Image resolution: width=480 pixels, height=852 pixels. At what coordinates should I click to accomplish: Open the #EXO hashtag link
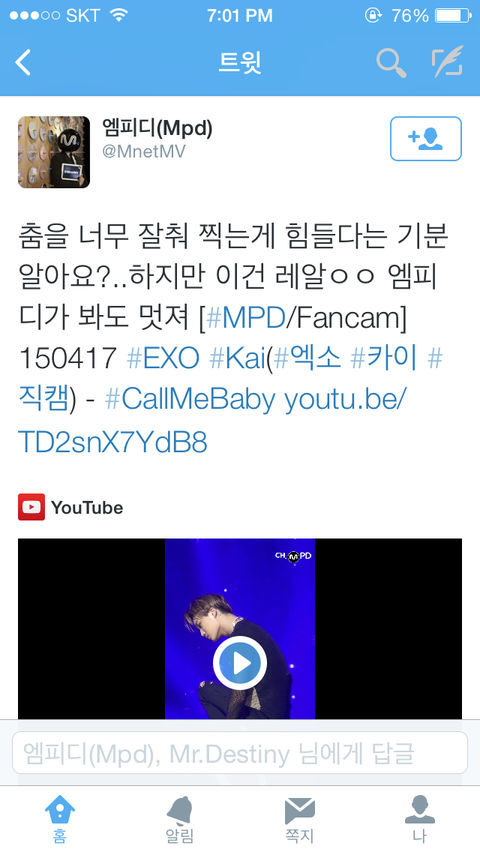(163, 359)
